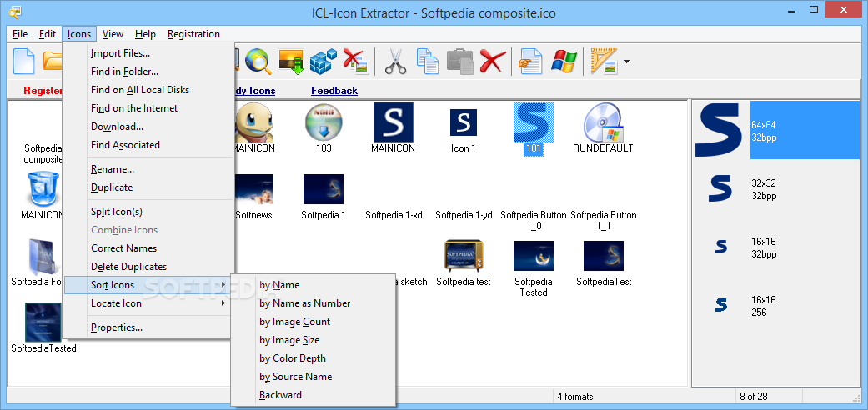This screenshot has height=410, width=868.
Task: Click the picture with green download arrow icon
Action: pyautogui.click(x=291, y=62)
